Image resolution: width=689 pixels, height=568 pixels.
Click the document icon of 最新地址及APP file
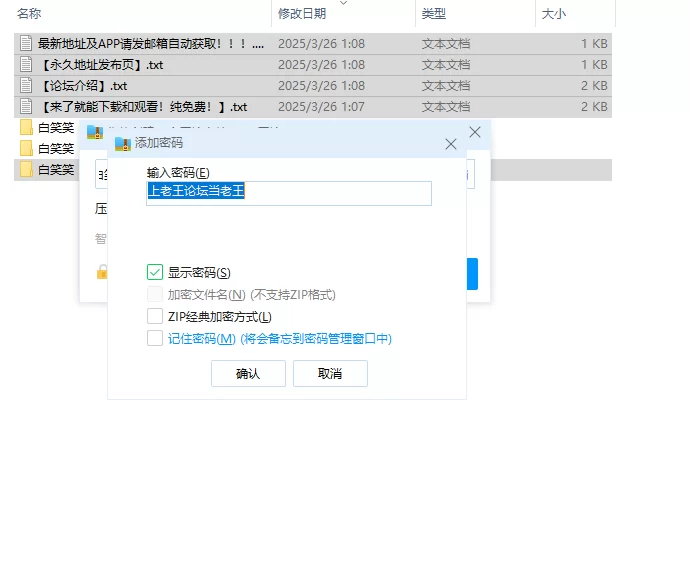click(x=26, y=43)
